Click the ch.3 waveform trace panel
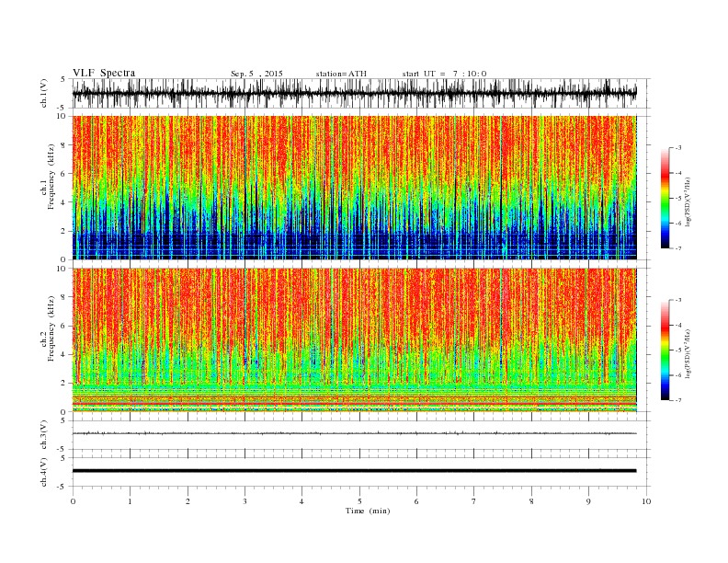This screenshot has height=563, width=728. click(x=361, y=435)
